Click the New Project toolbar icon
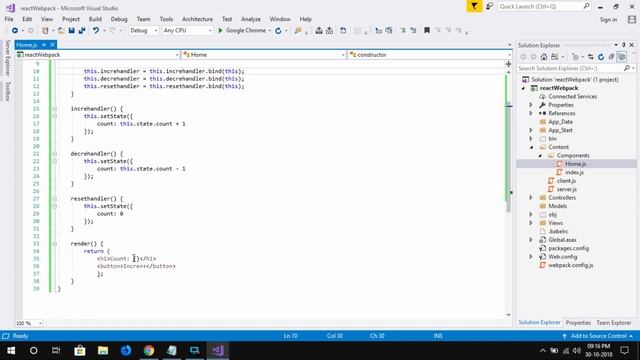This screenshot has width=640, height=360. pos(45,31)
